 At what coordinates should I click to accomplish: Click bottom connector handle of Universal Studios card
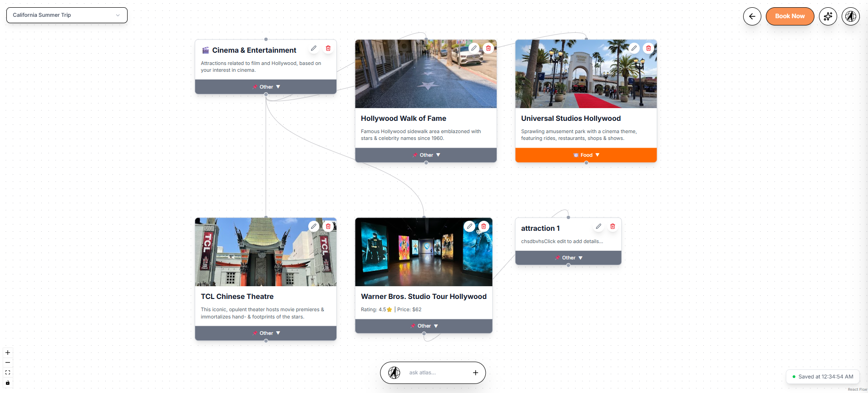pos(586,163)
